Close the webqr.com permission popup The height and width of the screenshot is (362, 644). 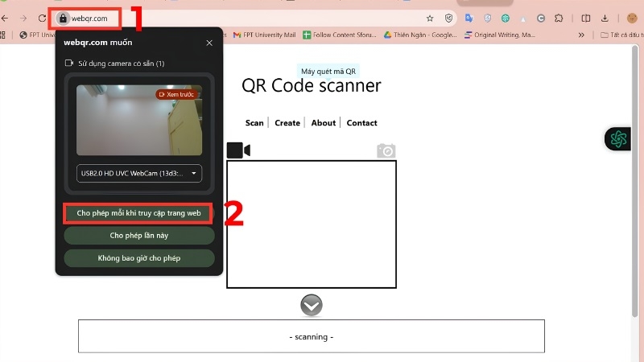coord(209,43)
